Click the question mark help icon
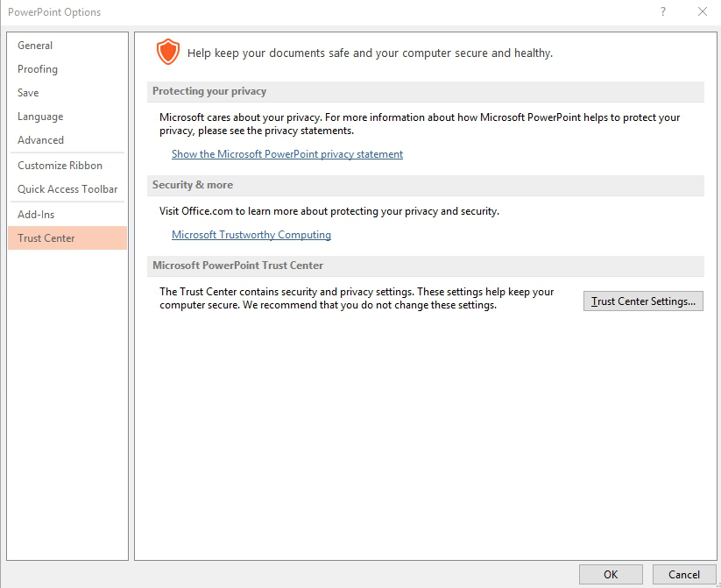Image resolution: width=721 pixels, height=588 pixels. point(663,12)
